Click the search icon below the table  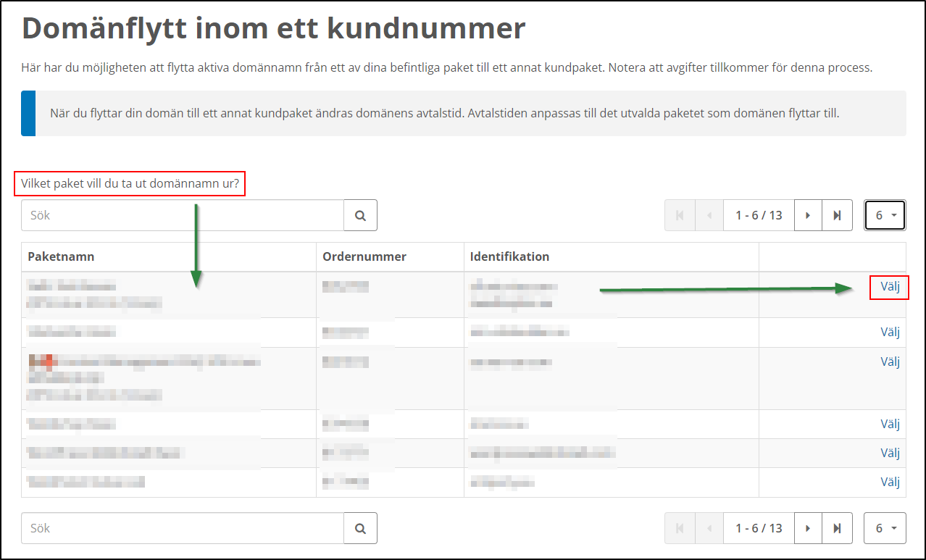(359, 528)
